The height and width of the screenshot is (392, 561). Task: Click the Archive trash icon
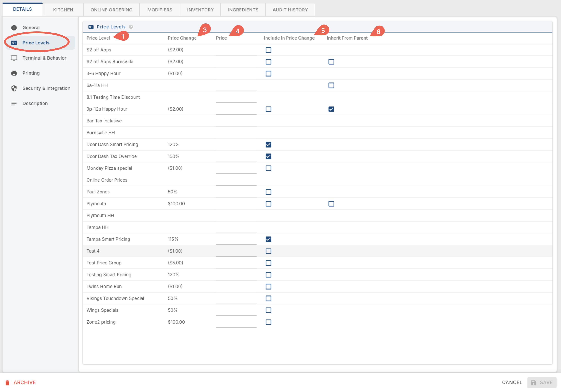point(7,382)
